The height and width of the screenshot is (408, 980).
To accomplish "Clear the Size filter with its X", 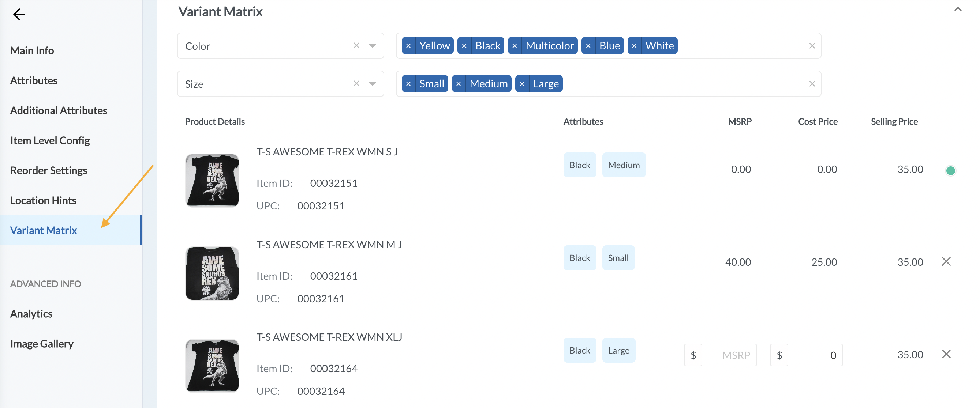I will pos(812,83).
